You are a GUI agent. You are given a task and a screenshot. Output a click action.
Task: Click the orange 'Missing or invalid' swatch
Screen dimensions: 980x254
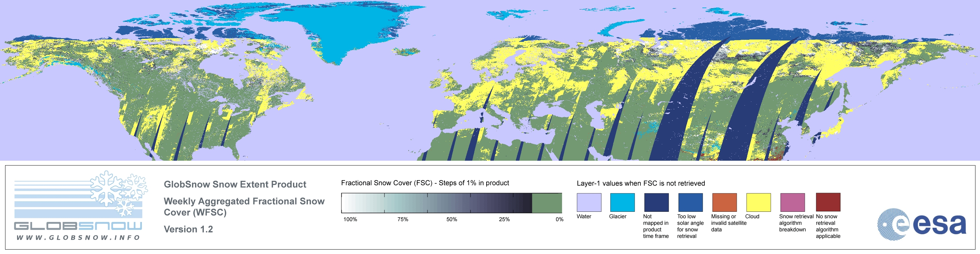pos(724,202)
